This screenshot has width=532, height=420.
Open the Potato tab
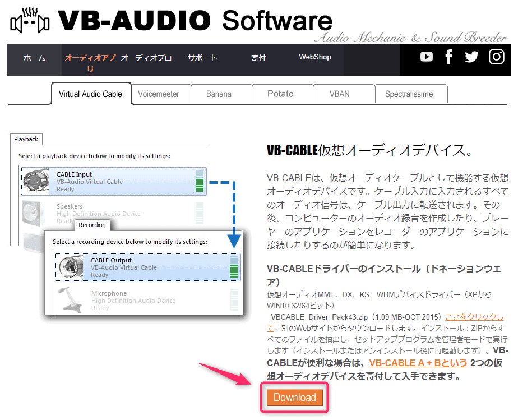280,94
